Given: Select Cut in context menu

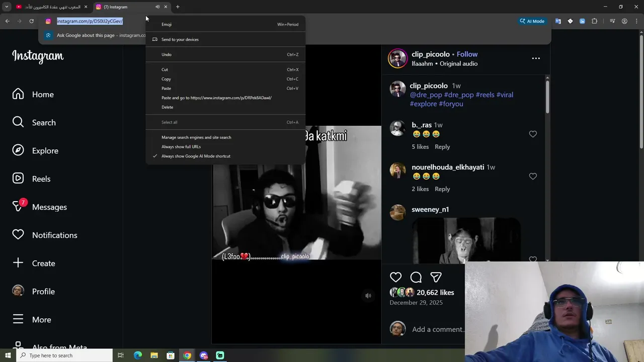Looking at the screenshot, I should pyautogui.click(x=225, y=69).
